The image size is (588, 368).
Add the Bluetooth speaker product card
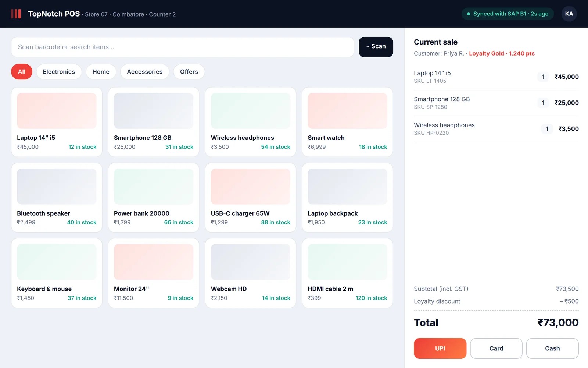[57, 198]
